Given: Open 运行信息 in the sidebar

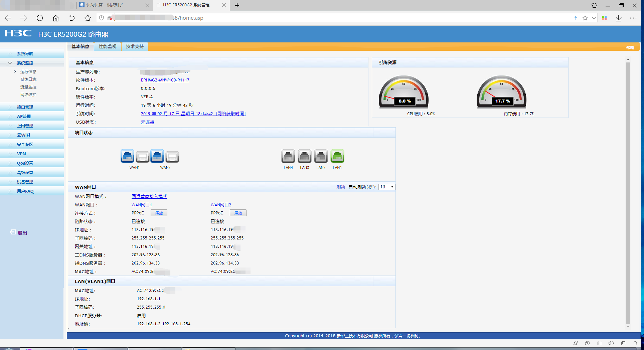Looking at the screenshot, I should click(x=28, y=71).
